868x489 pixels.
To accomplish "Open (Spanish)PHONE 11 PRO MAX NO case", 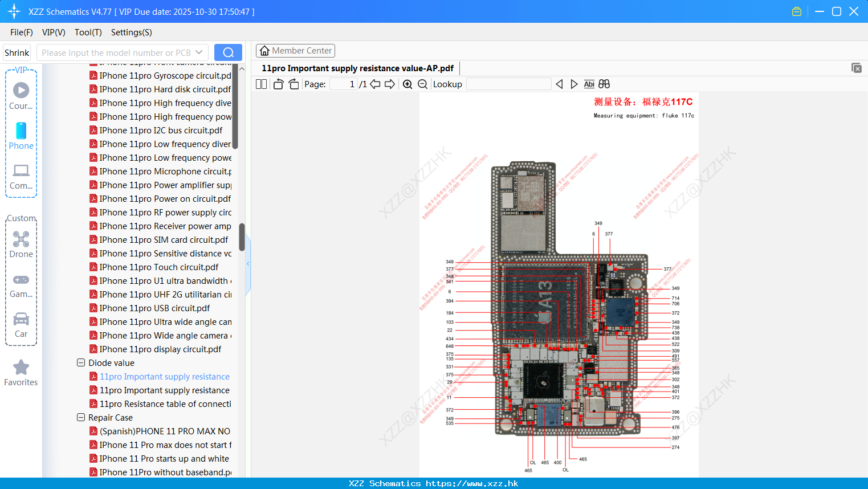I will coord(160,431).
